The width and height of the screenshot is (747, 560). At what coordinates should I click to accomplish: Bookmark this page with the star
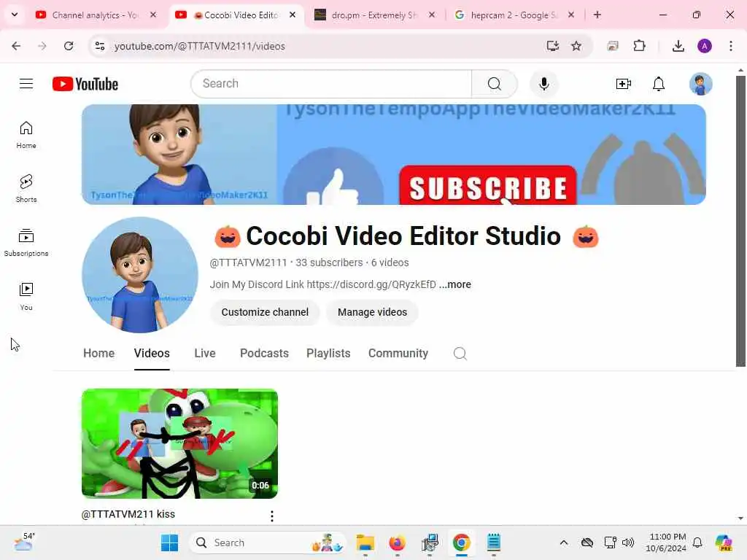pos(576,46)
